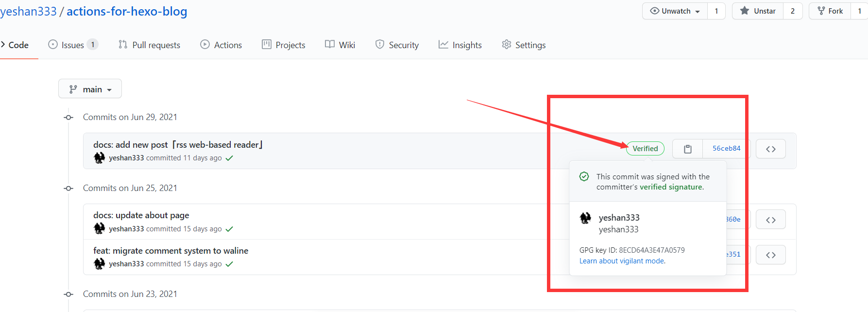
Task: Click yeshan333 author on the rss commit
Action: coord(126,158)
